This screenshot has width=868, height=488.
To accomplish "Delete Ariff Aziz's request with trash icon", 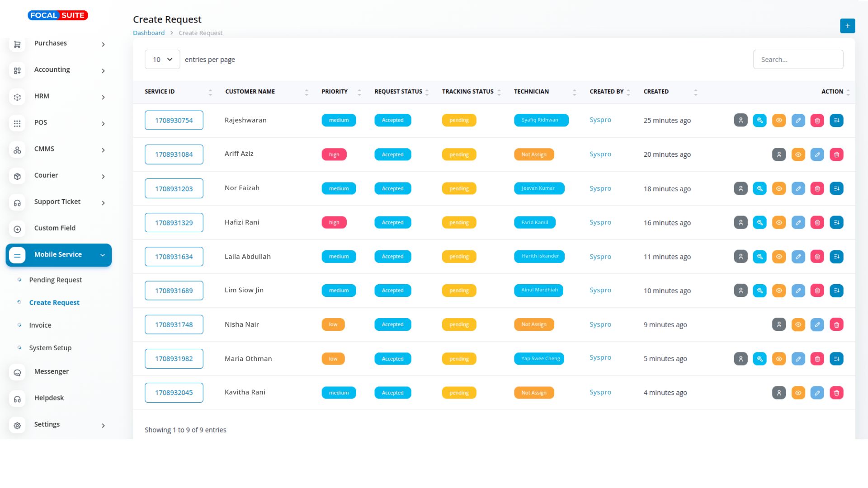I will click(836, 155).
